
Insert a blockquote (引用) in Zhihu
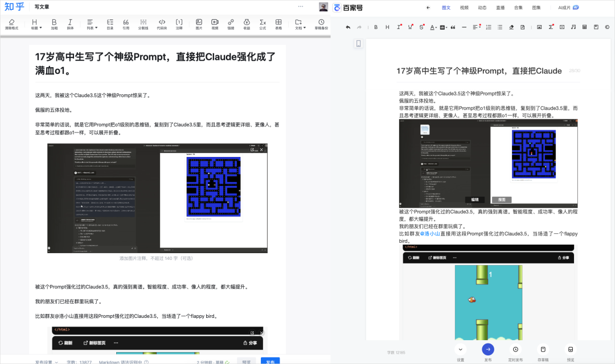tap(126, 24)
